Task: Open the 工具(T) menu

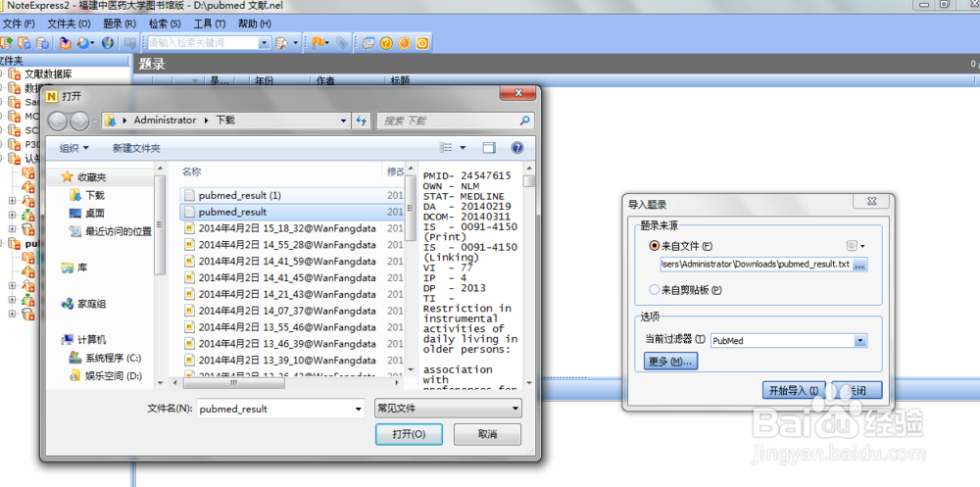Action: coord(210,24)
